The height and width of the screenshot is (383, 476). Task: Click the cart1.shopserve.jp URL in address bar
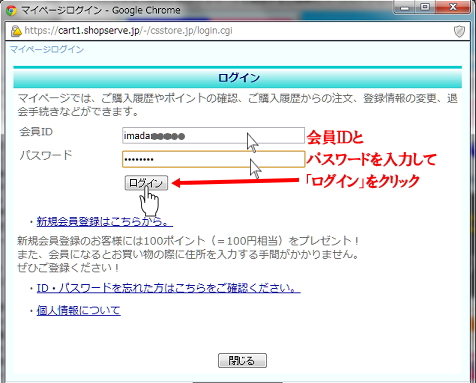pos(128,31)
